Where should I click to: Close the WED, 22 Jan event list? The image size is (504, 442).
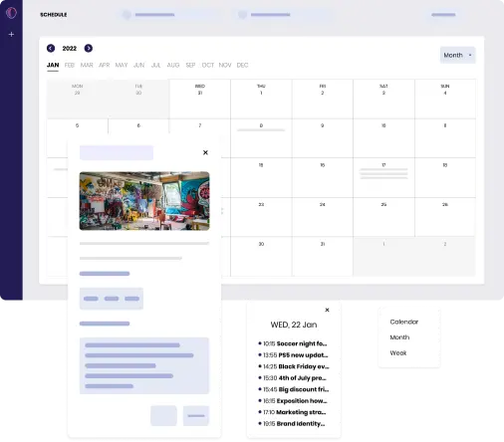(x=327, y=310)
